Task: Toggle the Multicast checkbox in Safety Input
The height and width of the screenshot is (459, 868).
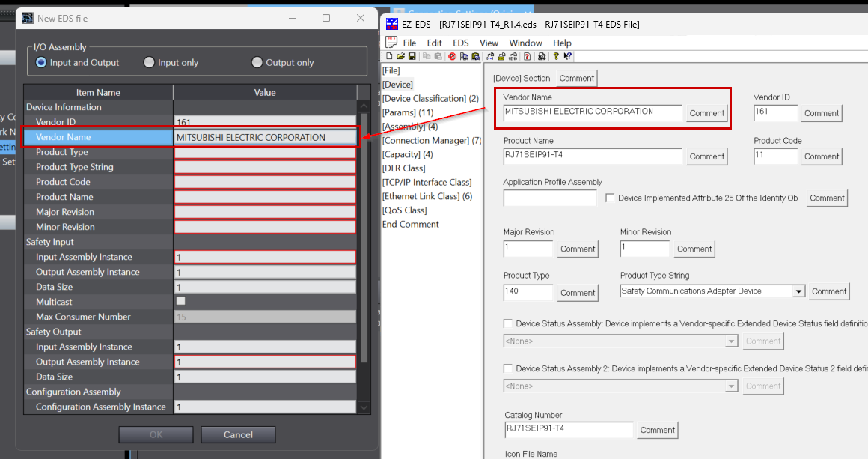Action: 180,301
